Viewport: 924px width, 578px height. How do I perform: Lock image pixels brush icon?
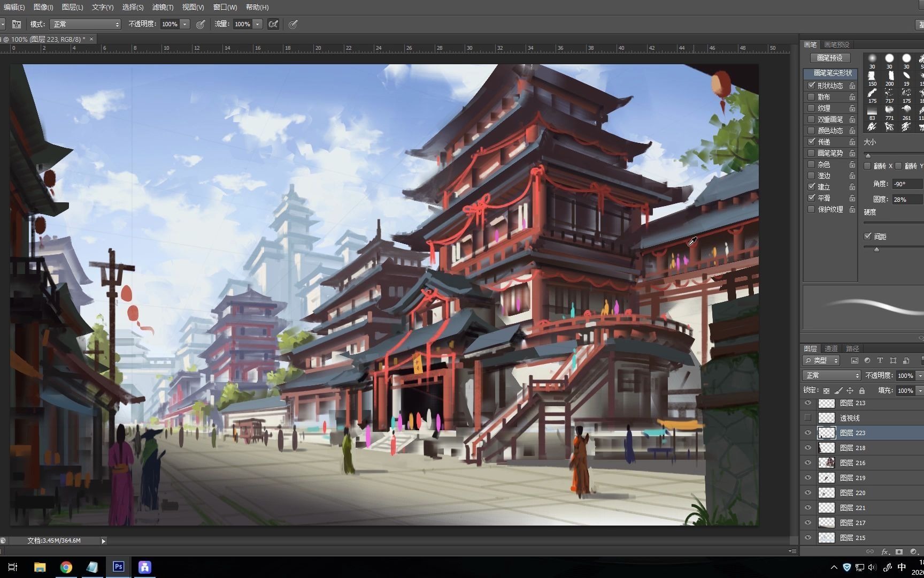click(838, 391)
